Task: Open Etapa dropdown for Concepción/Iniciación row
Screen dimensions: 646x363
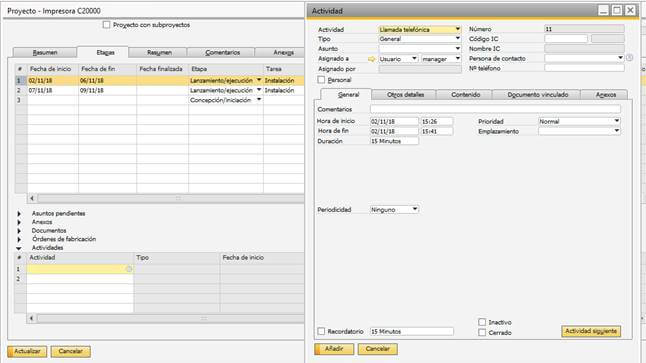Action: click(259, 100)
